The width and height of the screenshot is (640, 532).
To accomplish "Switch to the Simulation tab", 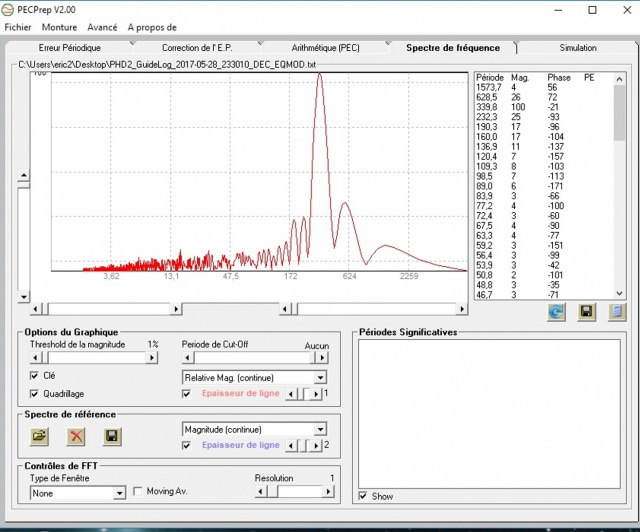I will (x=578, y=48).
